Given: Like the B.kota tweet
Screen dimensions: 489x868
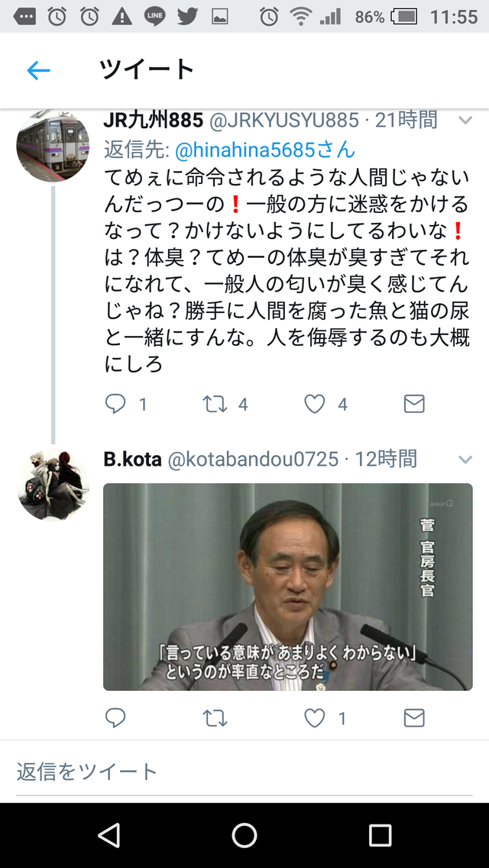Looking at the screenshot, I should click(x=315, y=718).
